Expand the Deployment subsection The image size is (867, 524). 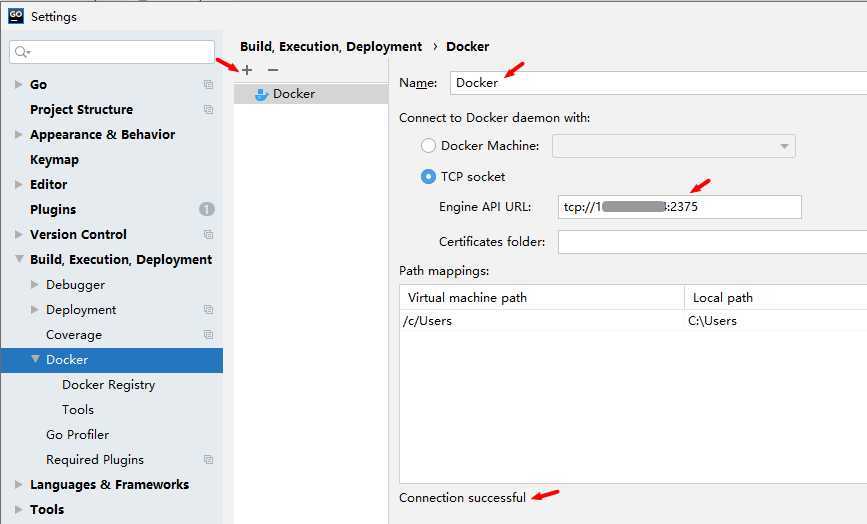[34, 310]
